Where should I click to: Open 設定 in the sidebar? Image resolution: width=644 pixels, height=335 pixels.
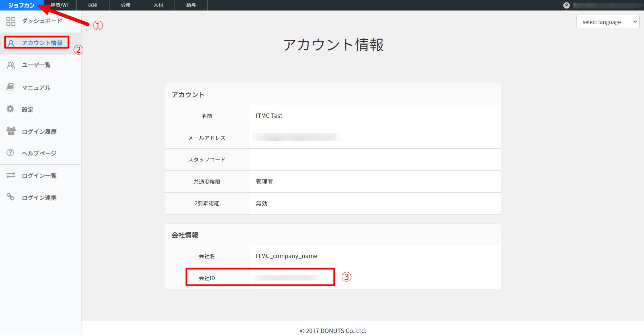click(28, 110)
